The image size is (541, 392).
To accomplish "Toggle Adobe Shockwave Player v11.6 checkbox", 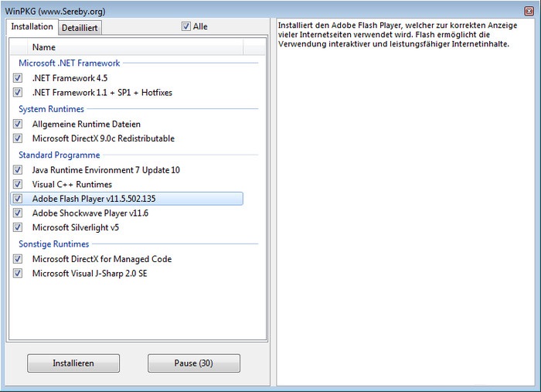I will coord(18,213).
